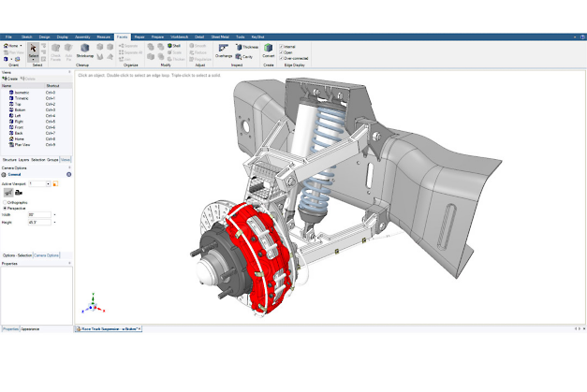Click the Cavity inspect tool
This screenshot has width=587, height=392.
click(x=247, y=55)
